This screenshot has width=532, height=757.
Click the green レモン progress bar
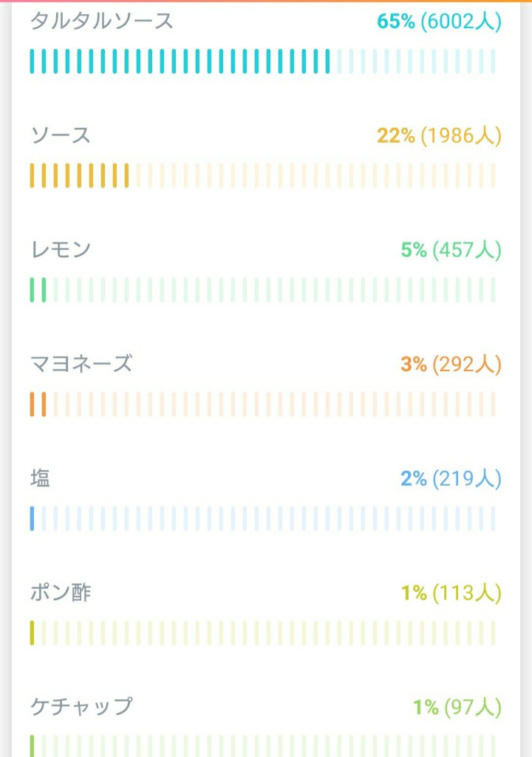(x=262, y=290)
